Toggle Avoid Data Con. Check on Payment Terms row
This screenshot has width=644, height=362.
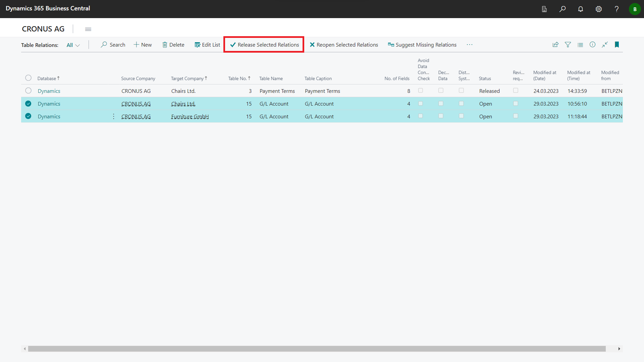point(421,90)
